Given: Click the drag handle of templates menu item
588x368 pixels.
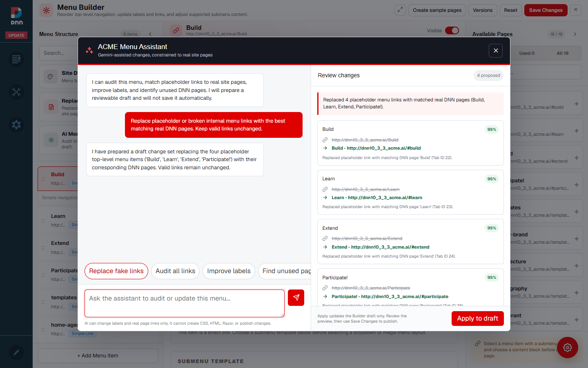Looking at the screenshot, I should [43, 302].
